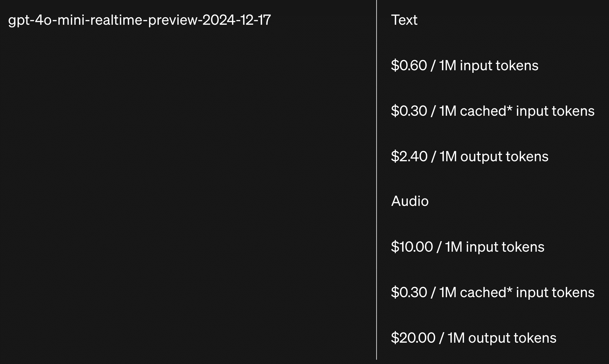
Task: Click the $10.00 dollar amount
Action: [x=412, y=247]
